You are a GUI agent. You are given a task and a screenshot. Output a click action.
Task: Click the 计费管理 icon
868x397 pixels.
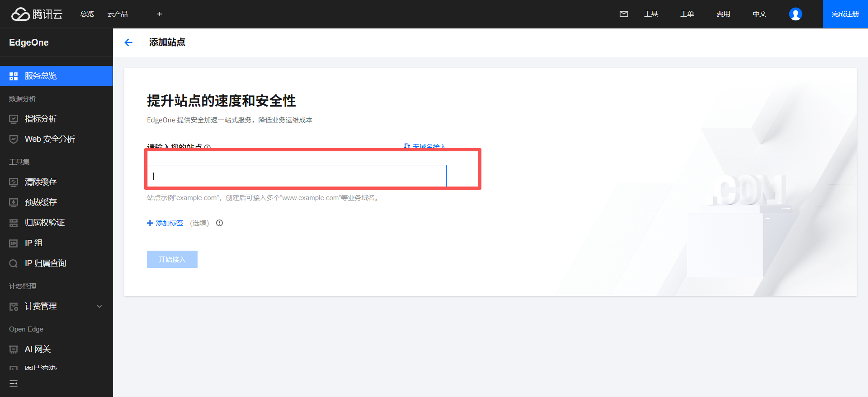14,306
